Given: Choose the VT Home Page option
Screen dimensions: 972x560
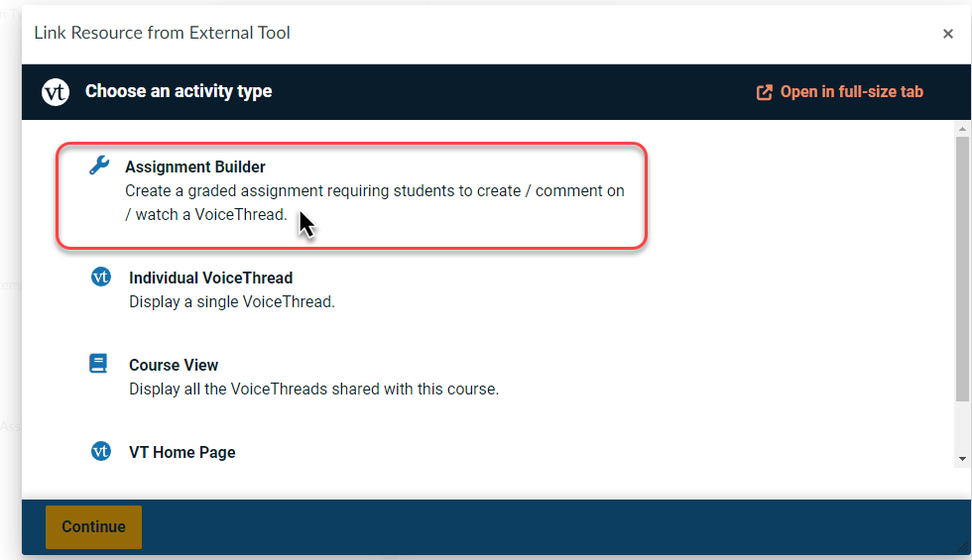Looking at the screenshot, I should (x=182, y=452).
